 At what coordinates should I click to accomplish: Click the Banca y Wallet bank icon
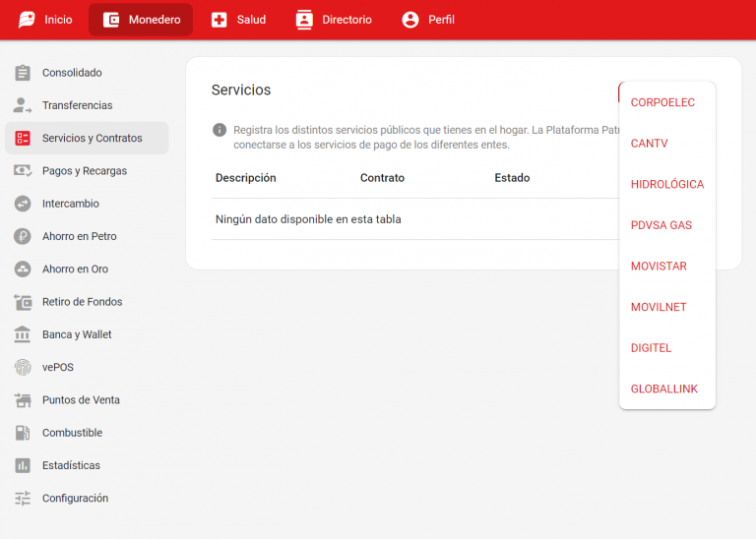(x=23, y=334)
